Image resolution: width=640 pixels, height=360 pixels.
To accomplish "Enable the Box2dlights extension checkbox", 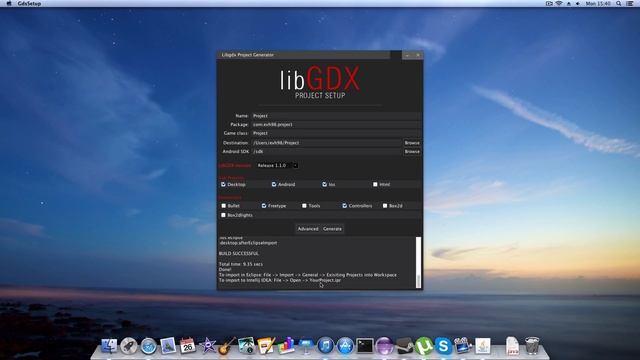I will (x=223, y=215).
